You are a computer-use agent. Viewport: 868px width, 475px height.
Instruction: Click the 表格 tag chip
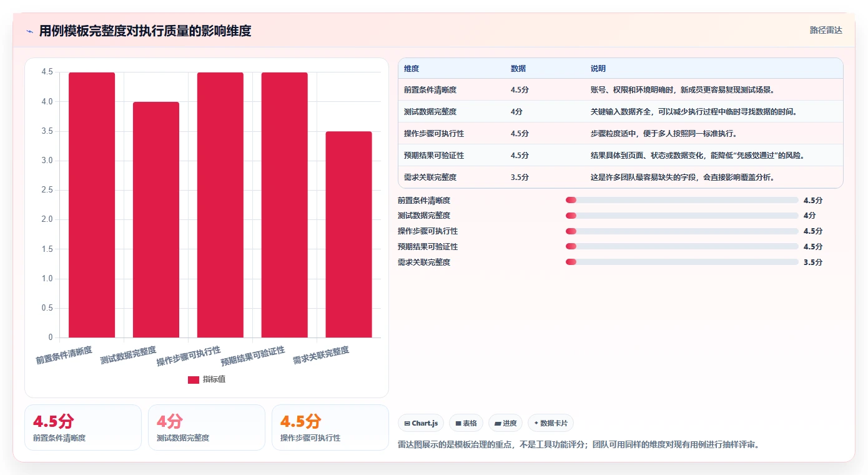466,423
